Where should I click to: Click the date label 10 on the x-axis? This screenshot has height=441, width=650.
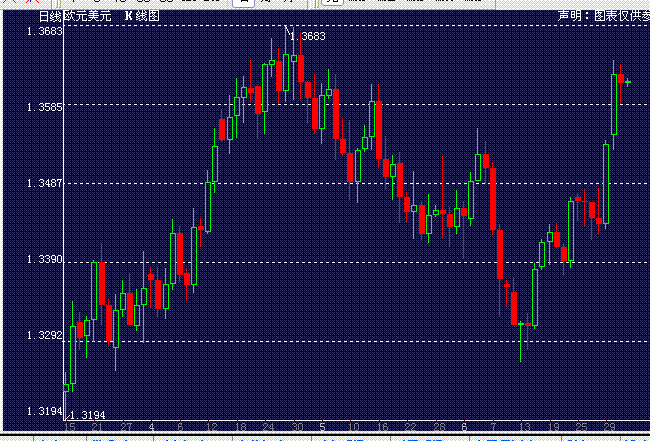tap(353, 427)
